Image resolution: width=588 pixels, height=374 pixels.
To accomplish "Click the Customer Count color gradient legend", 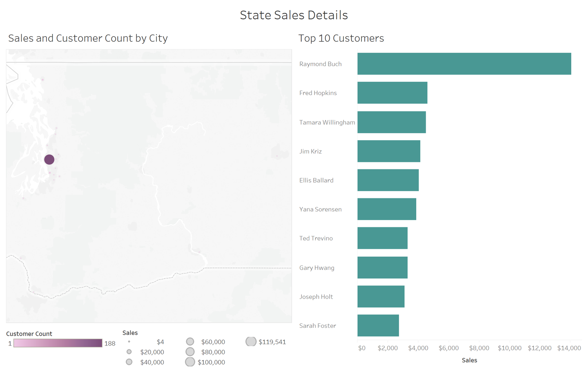I will point(57,343).
